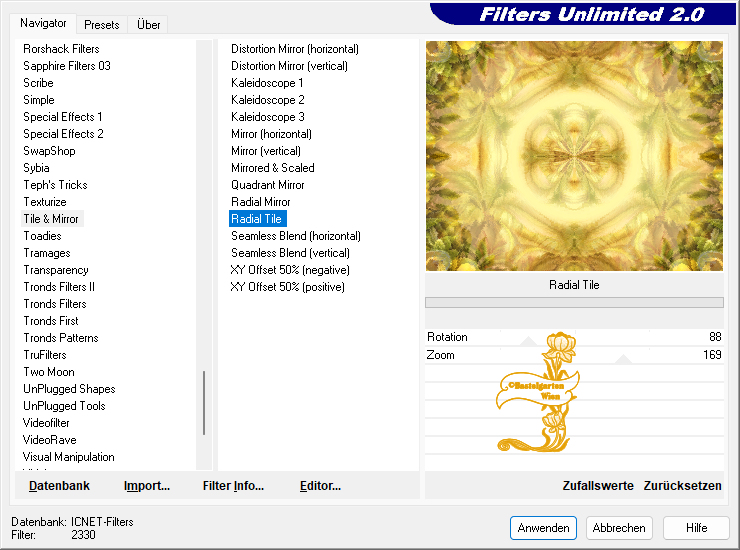Open the Über tab
Image resolution: width=740 pixels, height=550 pixels.
tap(148, 25)
